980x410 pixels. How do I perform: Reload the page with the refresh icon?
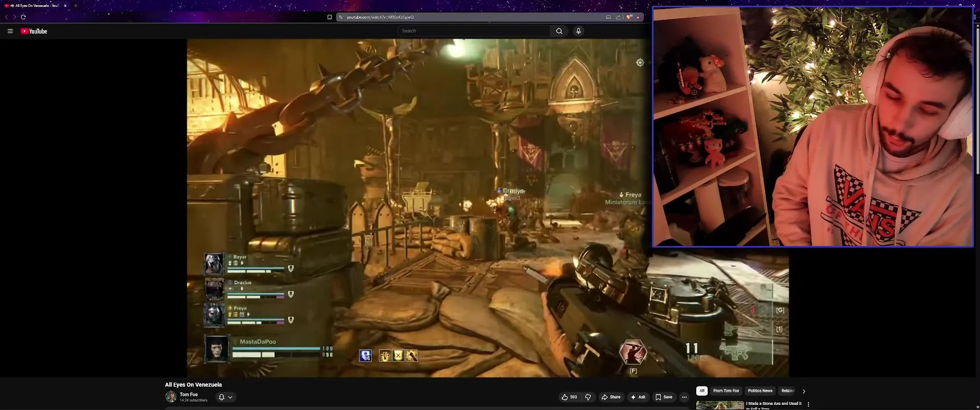23,17
